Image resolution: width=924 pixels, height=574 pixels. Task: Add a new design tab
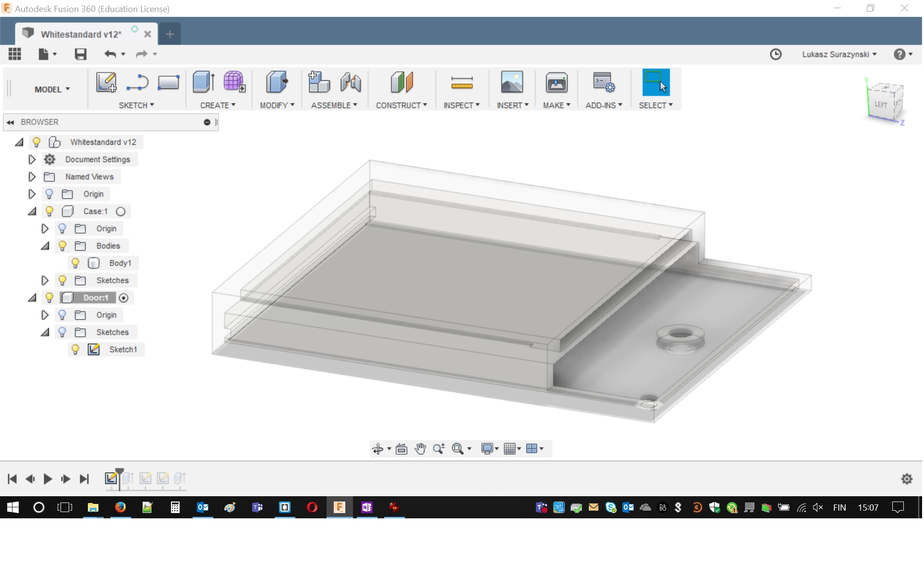pos(170,34)
